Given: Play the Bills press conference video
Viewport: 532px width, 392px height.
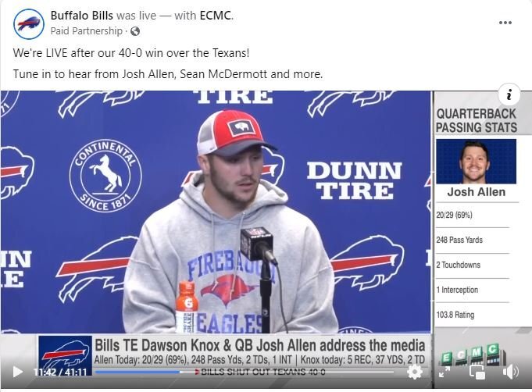Looking at the screenshot, I should pyautogui.click(x=17, y=372).
